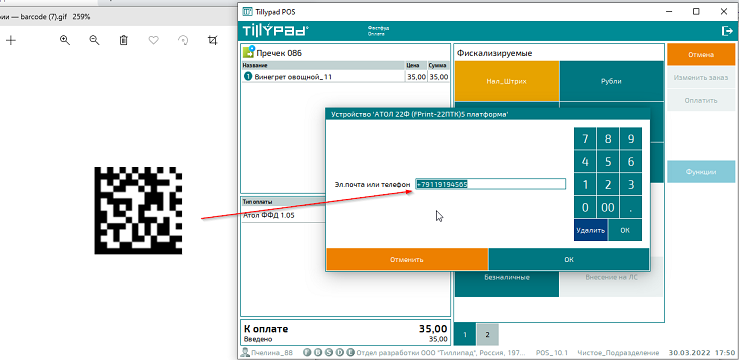The image size is (739, 360).
Task: Switch to page 2 tab
Action: coord(487,335)
